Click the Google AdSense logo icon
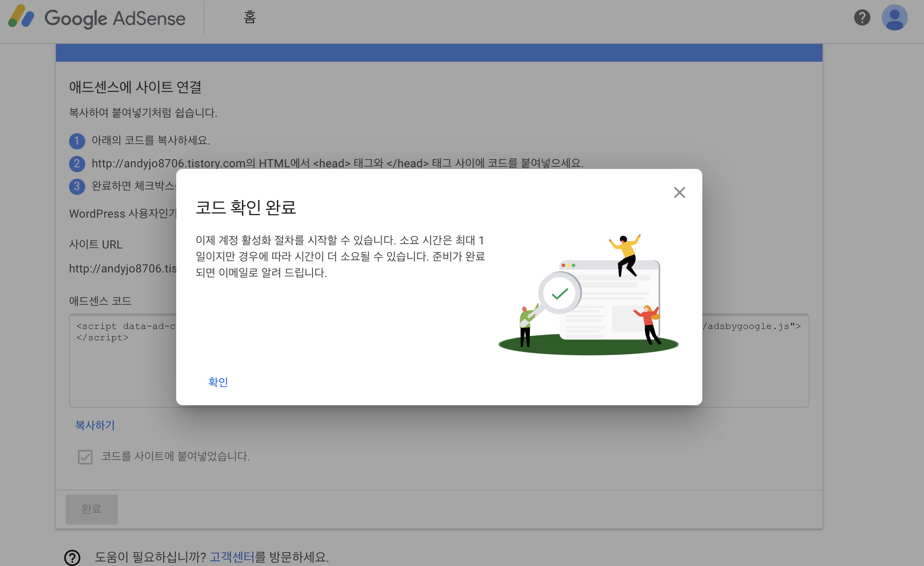The height and width of the screenshot is (566, 924). coord(21,17)
